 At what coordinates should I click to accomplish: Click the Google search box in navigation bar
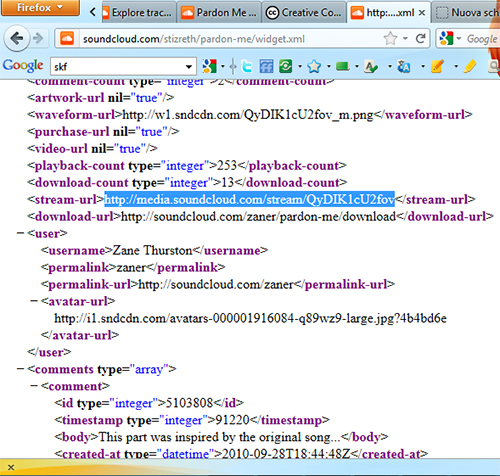click(482, 39)
